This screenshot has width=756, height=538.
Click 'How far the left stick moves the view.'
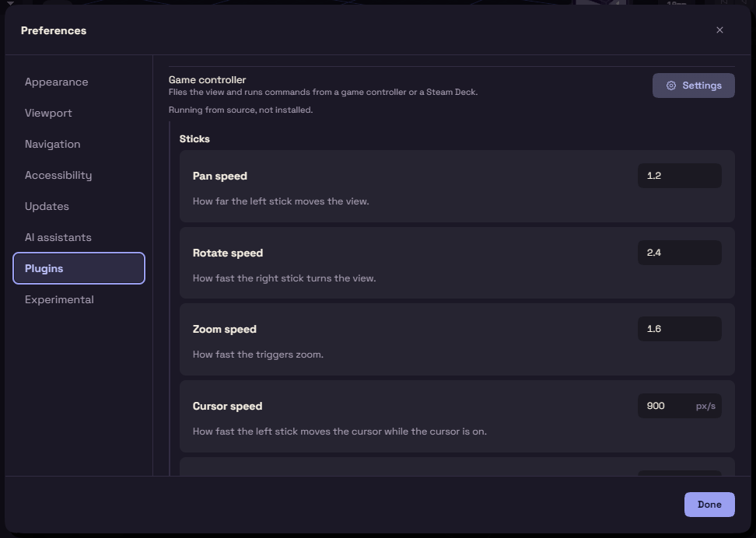point(281,201)
